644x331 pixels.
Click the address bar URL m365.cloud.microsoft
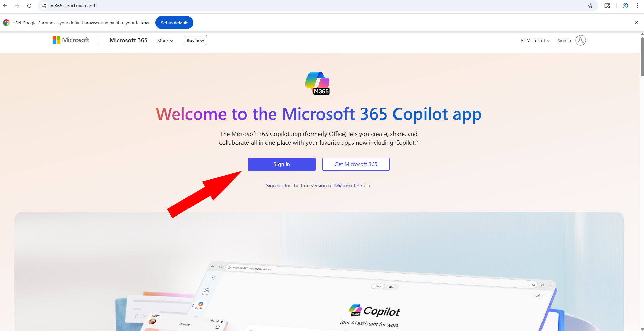point(73,6)
